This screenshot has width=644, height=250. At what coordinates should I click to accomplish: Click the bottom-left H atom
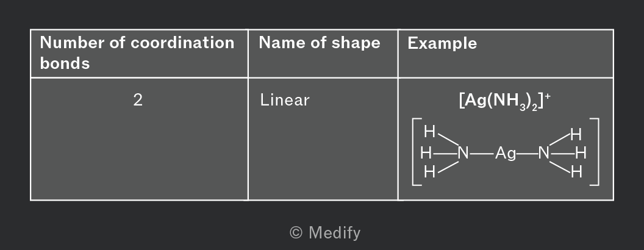tap(429, 172)
